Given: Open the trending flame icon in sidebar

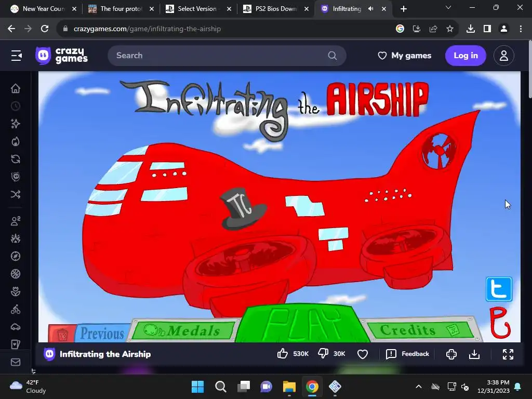Looking at the screenshot, I should (x=16, y=141).
